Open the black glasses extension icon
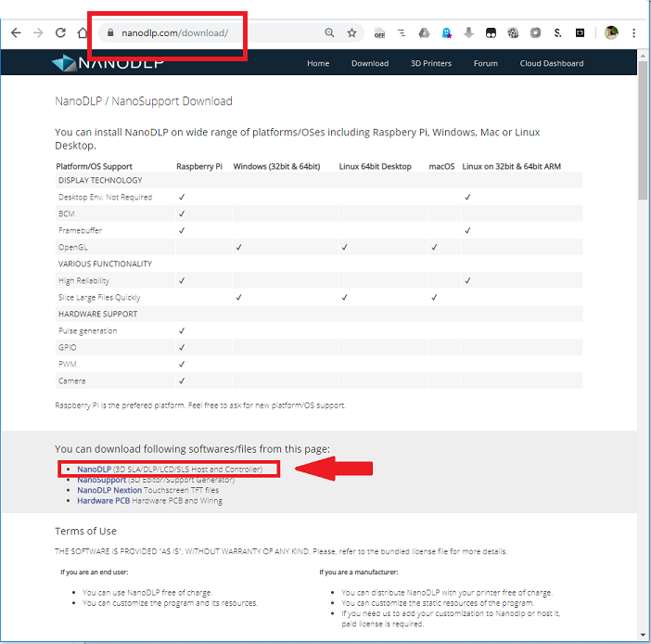This screenshot has height=644, width=651. click(x=491, y=32)
